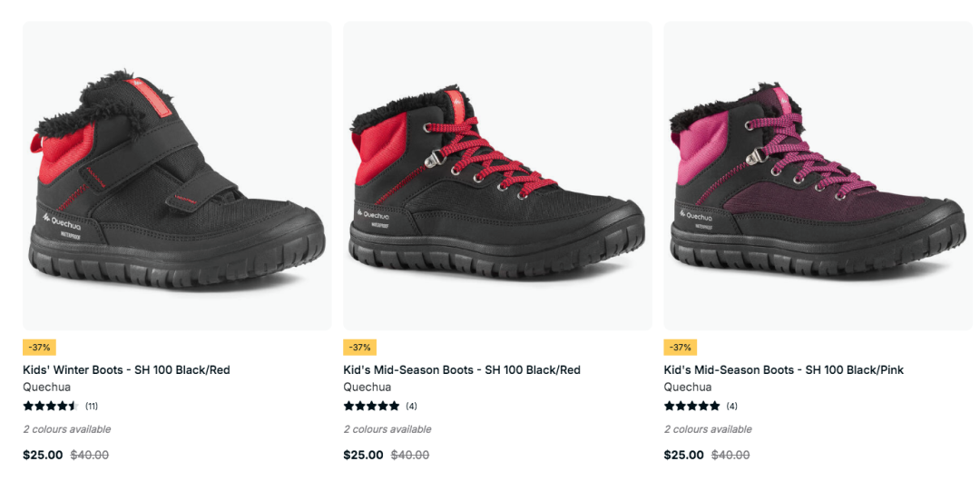Open the Mid-Season Black/Red lace-up boot image

coord(497,176)
